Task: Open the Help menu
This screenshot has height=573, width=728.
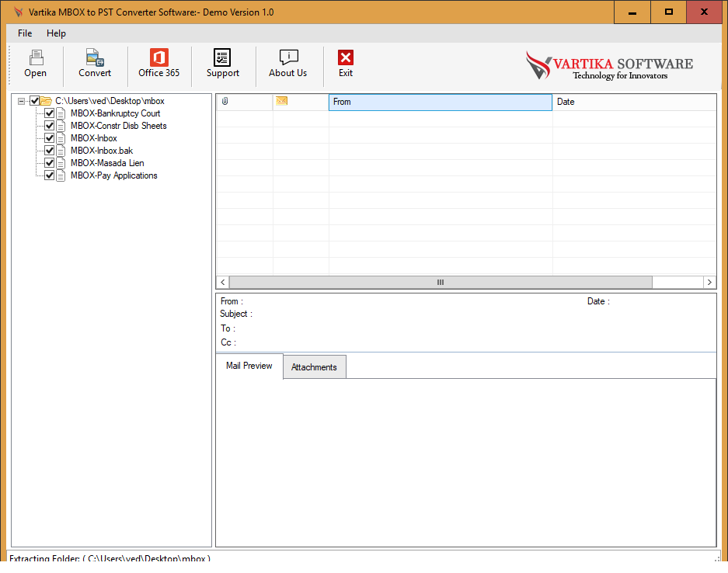Action: pos(56,33)
